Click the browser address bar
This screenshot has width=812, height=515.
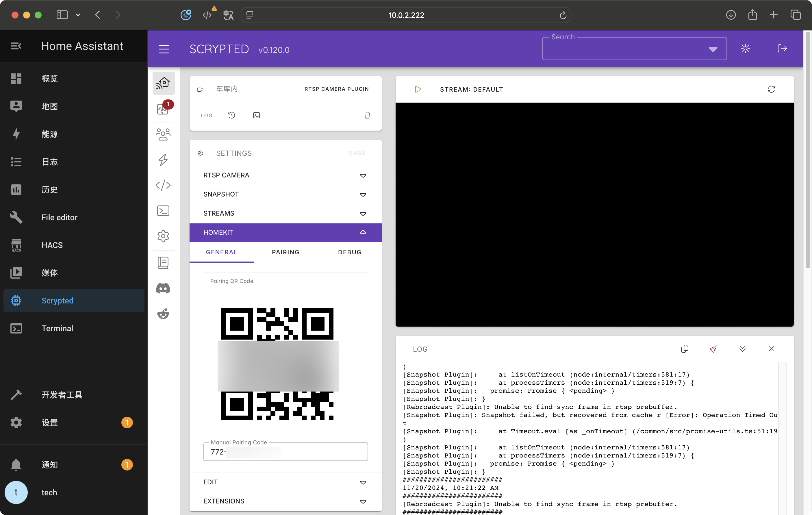pyautogui.click(x=406, y=15)
